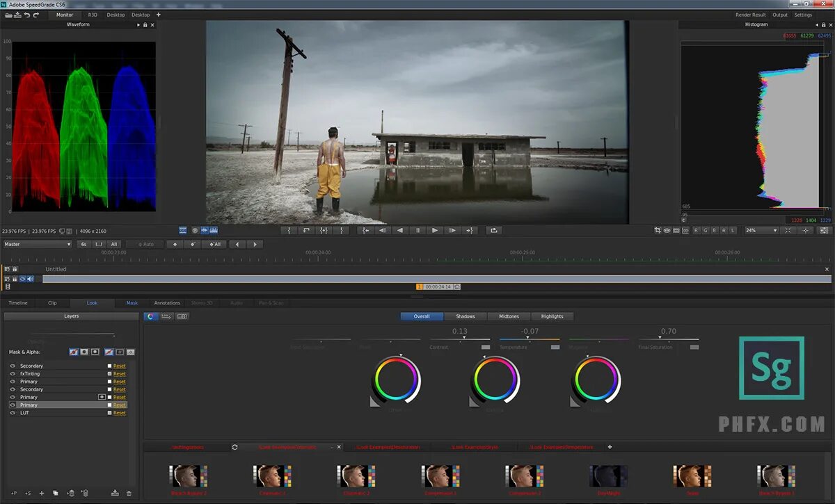The height and width of the screenshot is (504, 835).
Task: Click the loop playback icon in the transport bar
Action: [x=493, y=230]
